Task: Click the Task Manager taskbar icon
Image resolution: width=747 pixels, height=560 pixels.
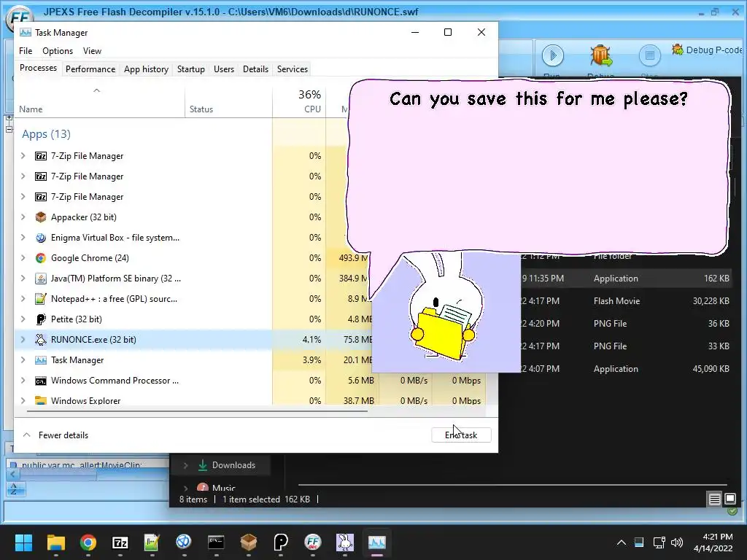Action: point(377,542)
